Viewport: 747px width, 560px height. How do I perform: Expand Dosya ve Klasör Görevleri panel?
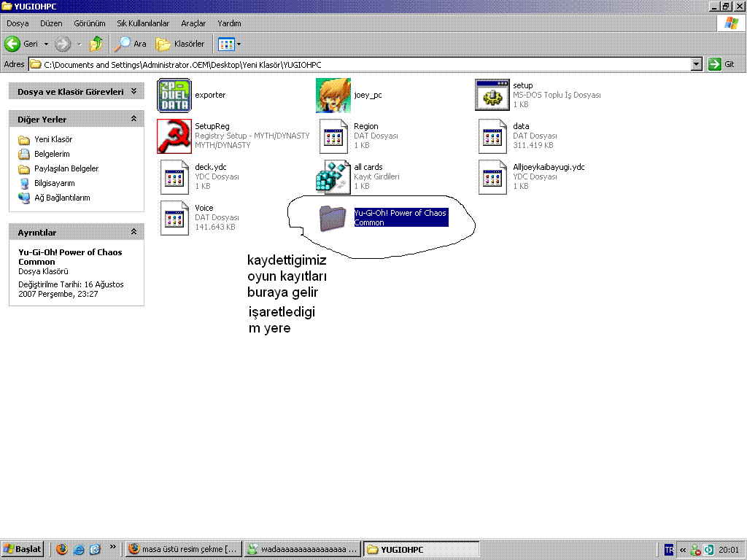point(134,91)
